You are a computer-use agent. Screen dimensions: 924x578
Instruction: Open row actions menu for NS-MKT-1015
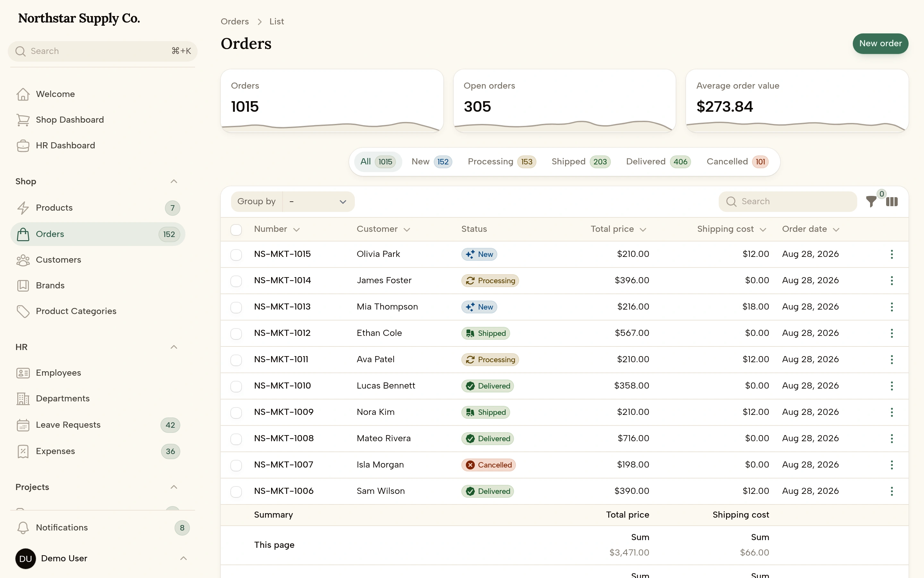coord(892,254)
